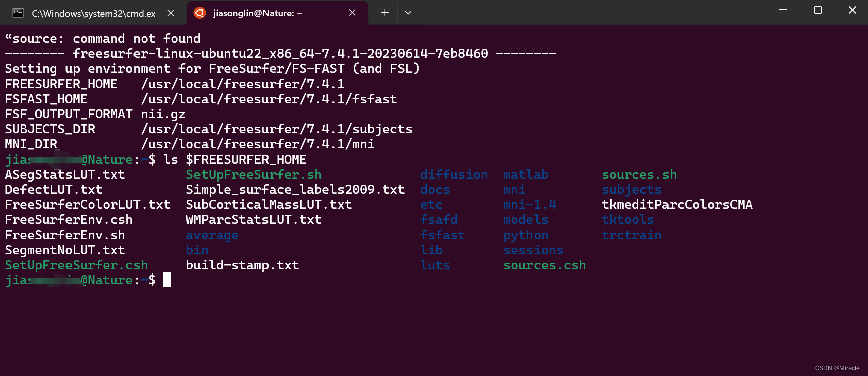Select the sources.sh filename in the listing
The image size is (868, 376).
click(639, 174)
